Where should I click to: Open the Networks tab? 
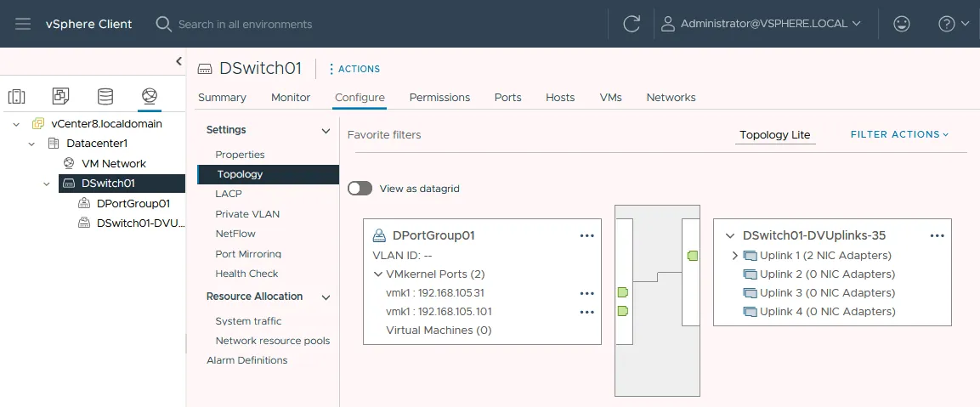[671, 98]
